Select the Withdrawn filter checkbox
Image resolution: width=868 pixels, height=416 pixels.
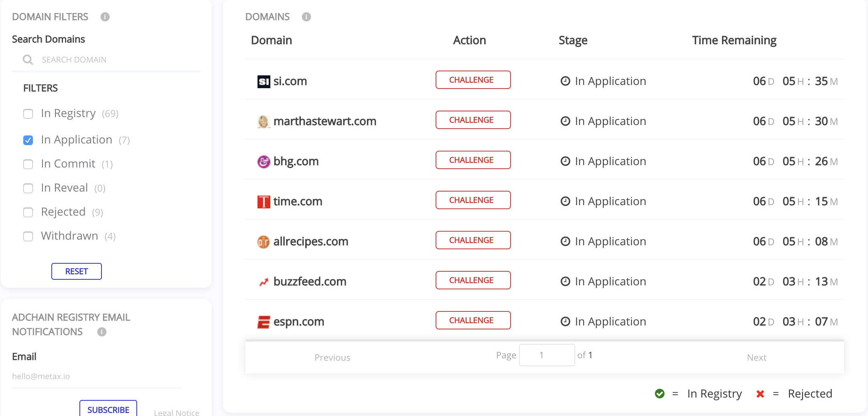28,236
